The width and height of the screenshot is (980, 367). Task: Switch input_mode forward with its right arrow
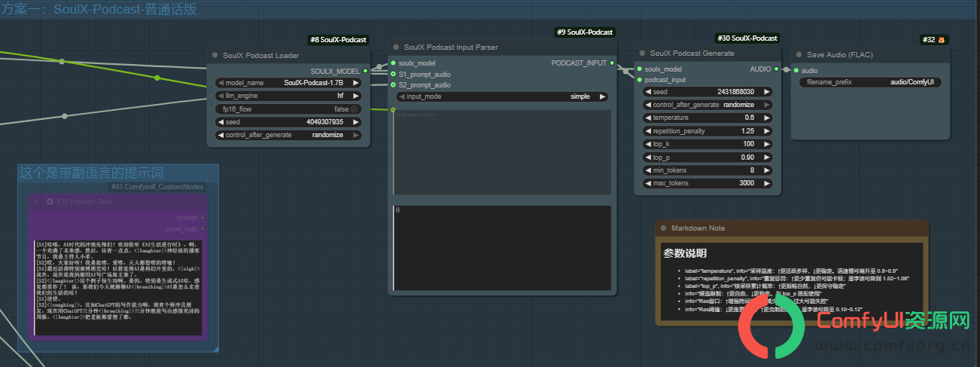[602, 96]
